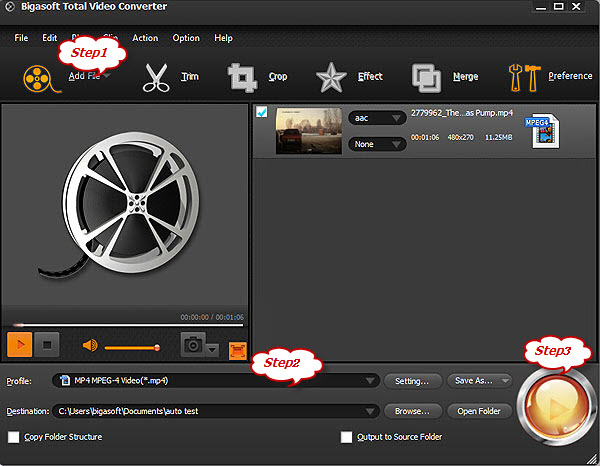Image resolution: width=600 pixels, height=466 pixels.
Task: Open the Option menu
Action: coord(186,38)
